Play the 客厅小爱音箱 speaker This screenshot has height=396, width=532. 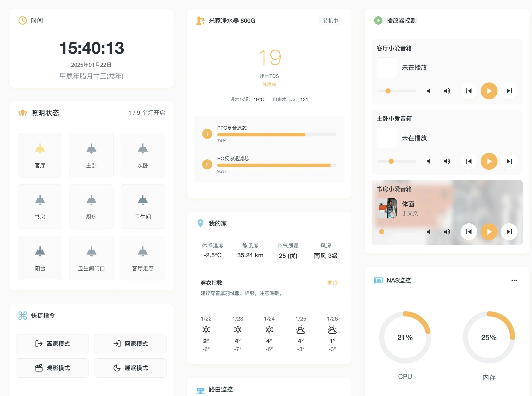pos(489,91)
